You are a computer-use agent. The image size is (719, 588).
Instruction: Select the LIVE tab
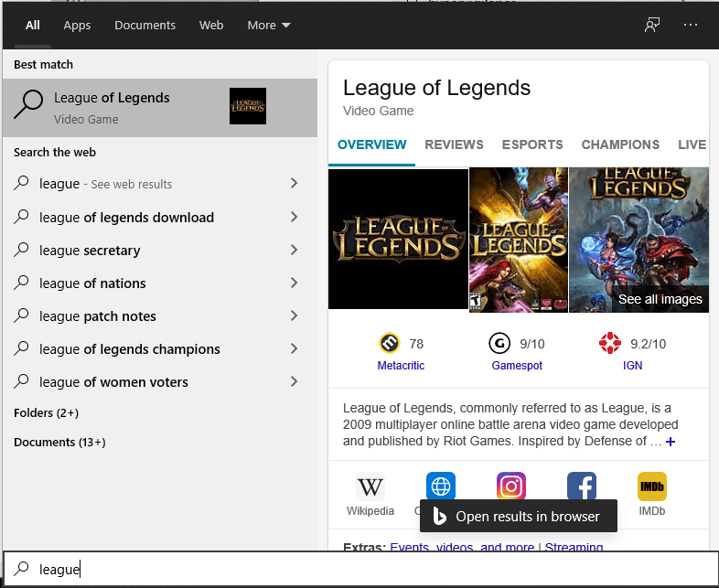pyautogui.click(x=692, y=144)
